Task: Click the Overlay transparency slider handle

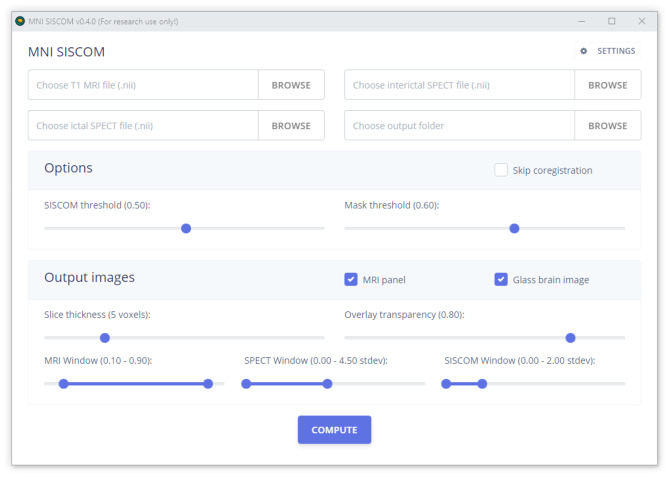Action: pos(570,338)
